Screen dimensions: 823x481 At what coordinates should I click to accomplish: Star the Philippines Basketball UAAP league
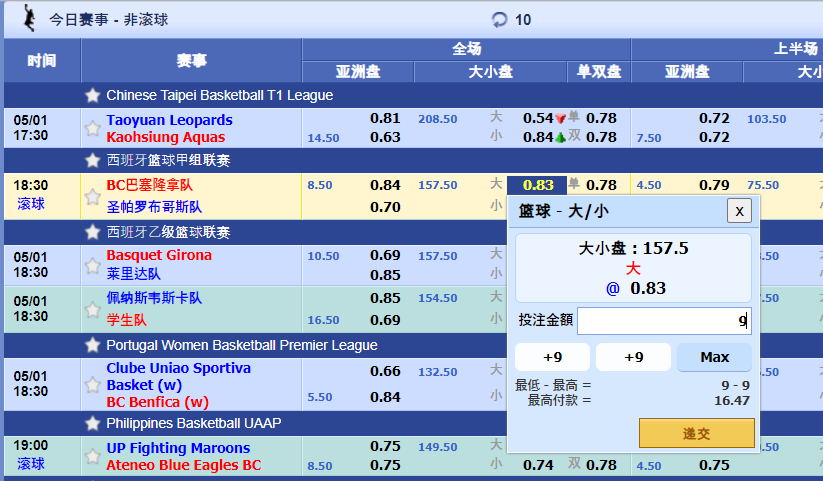coord(93,423)
